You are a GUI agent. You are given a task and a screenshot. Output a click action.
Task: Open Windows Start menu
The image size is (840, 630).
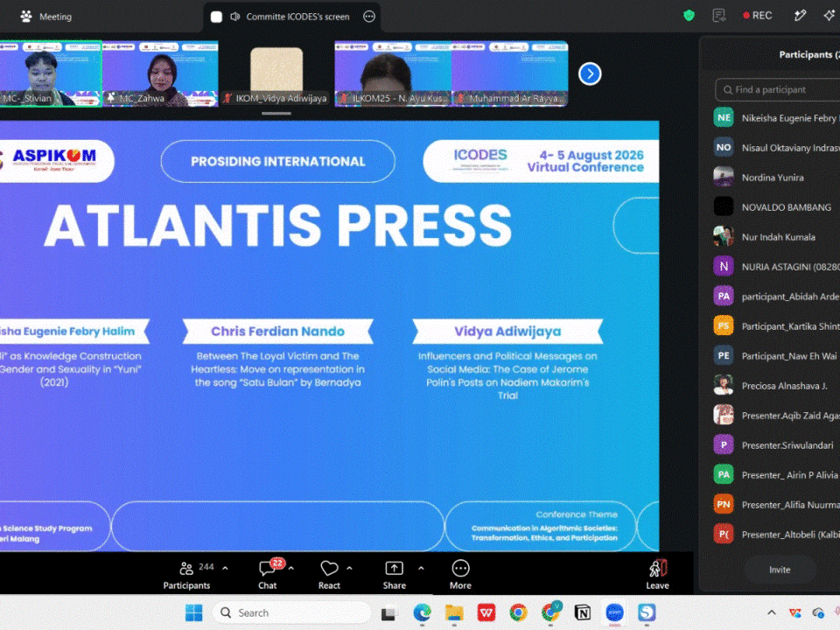pyautogui.click(x=194, y=612)
